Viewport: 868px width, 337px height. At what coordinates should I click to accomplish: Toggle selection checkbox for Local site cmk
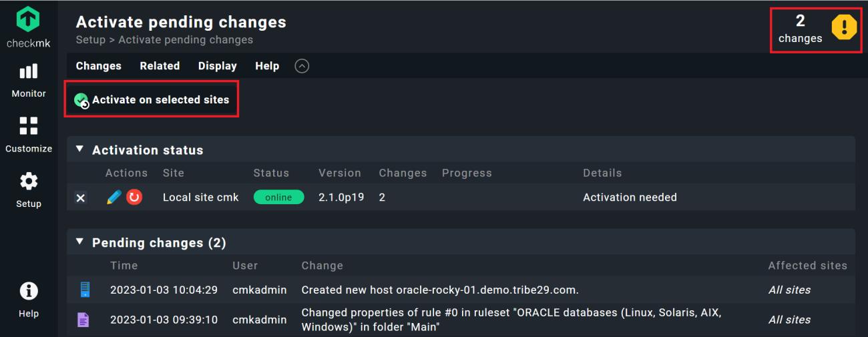(x=81, y=198)
